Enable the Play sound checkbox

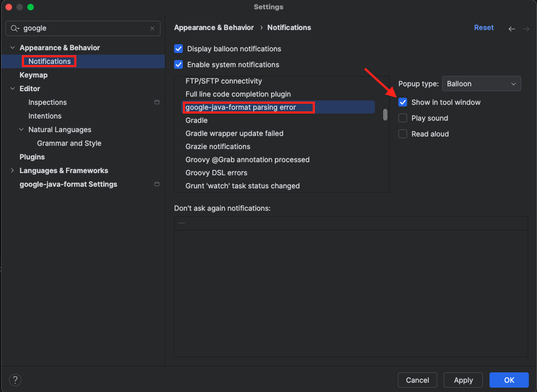(403, 118)
